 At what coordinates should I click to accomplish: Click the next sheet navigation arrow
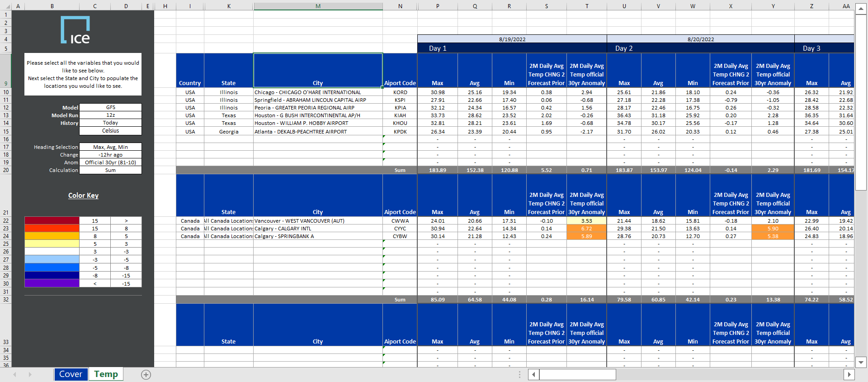30,375
